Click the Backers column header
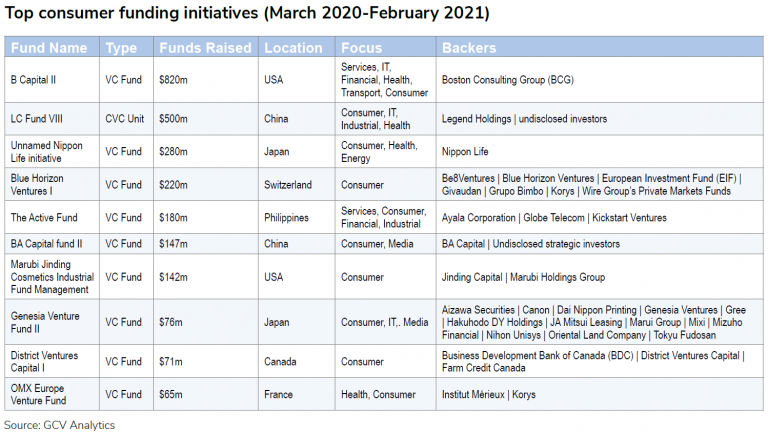 [x=469, y=48]
